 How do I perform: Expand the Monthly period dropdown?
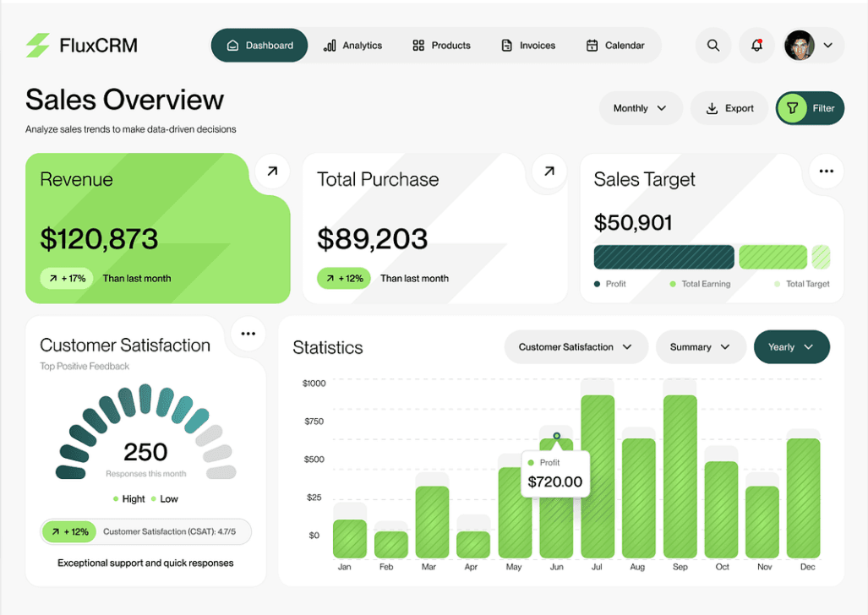[x=640, y=108]
